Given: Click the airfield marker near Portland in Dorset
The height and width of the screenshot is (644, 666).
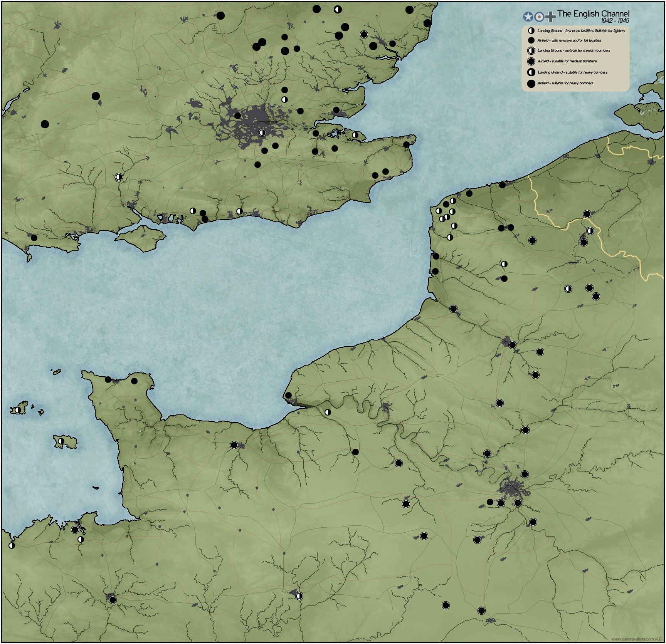Looking at the screenshot, I should pyautogui.click(x=34, y=238).
